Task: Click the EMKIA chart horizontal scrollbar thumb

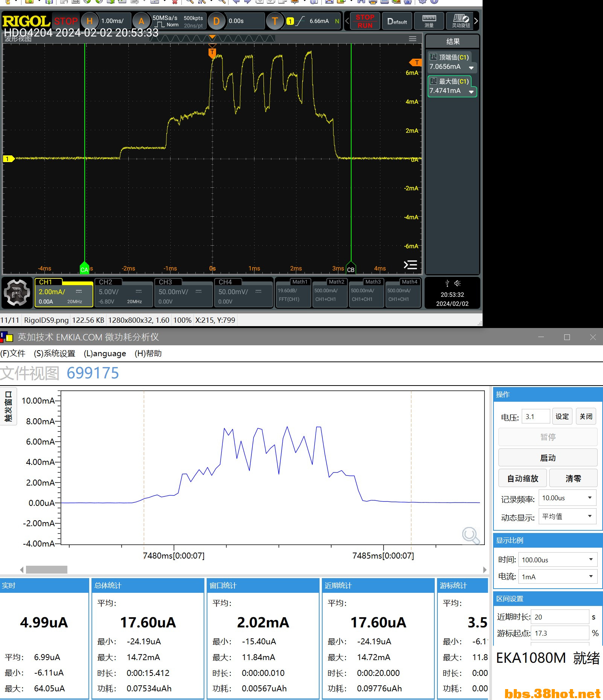Action: click(x=47, y=569)
